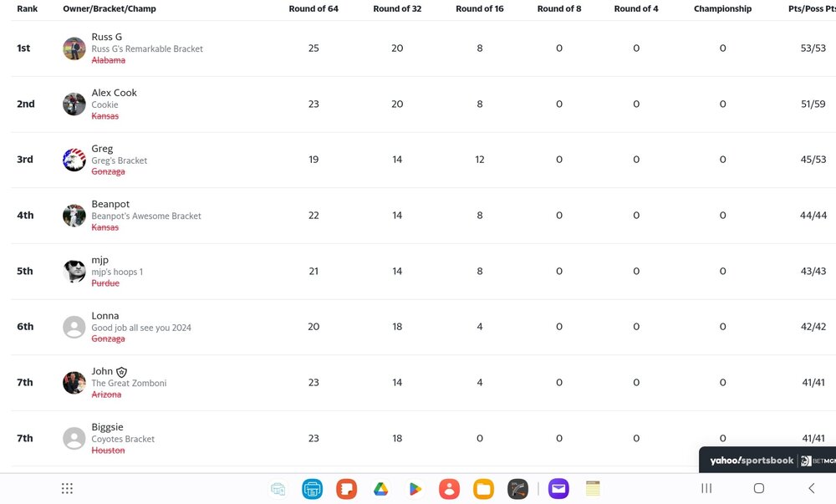Click mjp's sunglasses avatar
The width and height of the screenshot is (836, 504).
74,271
